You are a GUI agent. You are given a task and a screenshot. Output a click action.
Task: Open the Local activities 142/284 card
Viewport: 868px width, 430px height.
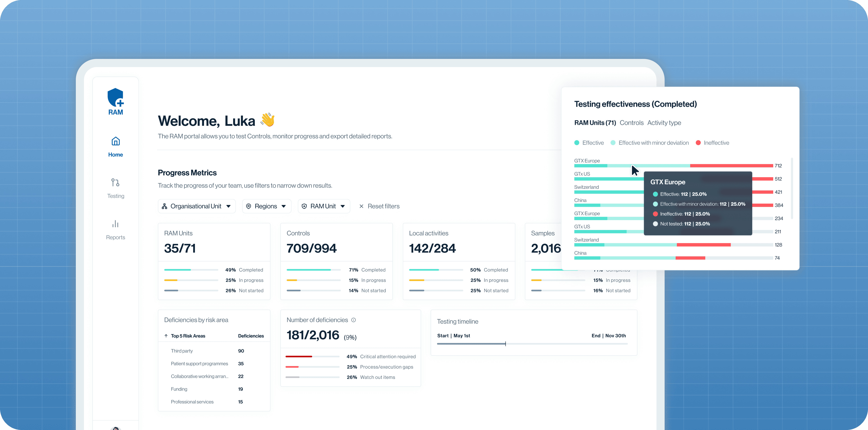point(459,261)
